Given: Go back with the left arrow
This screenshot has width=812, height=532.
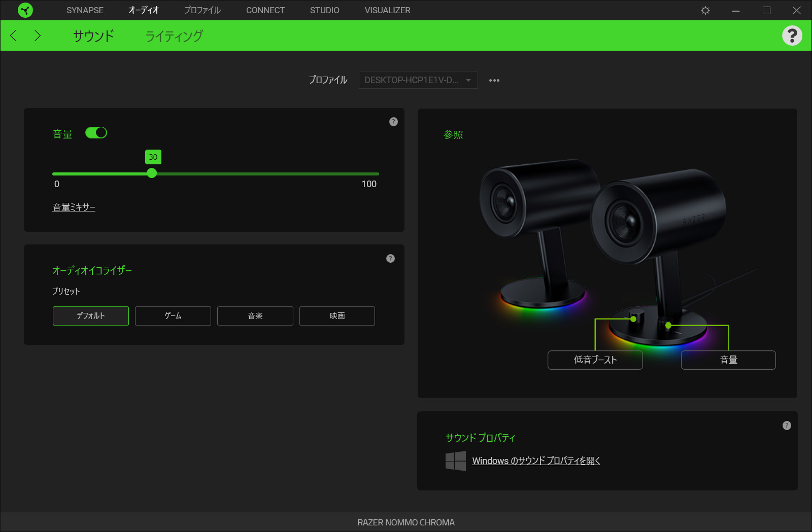Looking at the screenshot, I should [14, 36].
